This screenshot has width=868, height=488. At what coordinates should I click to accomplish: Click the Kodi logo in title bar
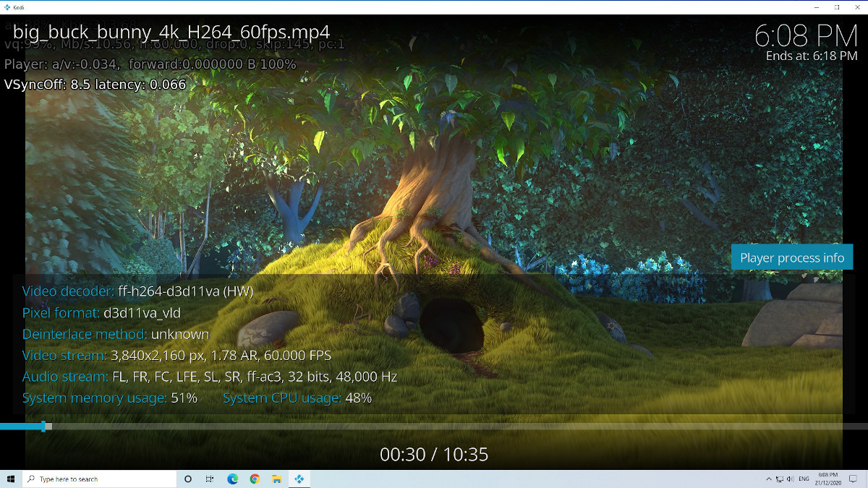point(7,7)
